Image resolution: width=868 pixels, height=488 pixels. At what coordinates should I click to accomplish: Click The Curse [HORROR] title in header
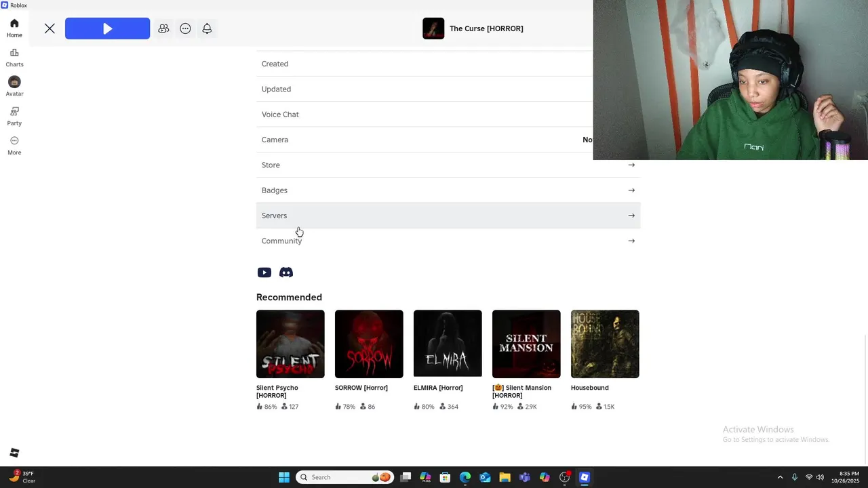point(486,28)
